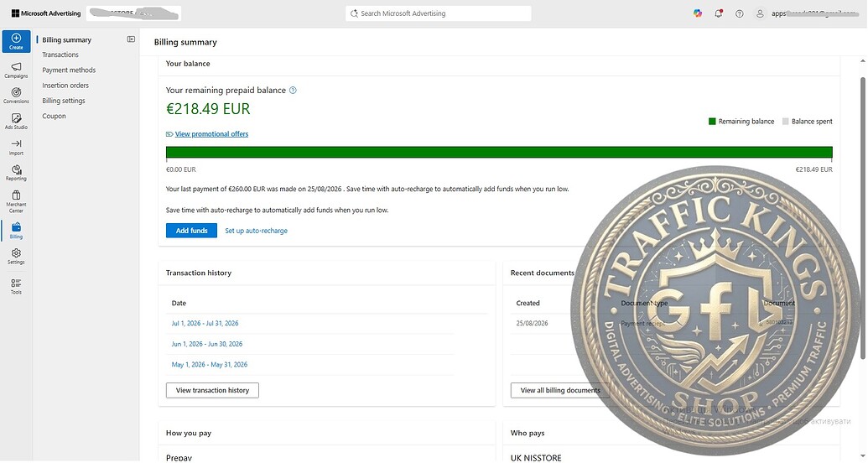868x463 pixels.
Task: Open Billing settings menu item
Action: point(64,101)
